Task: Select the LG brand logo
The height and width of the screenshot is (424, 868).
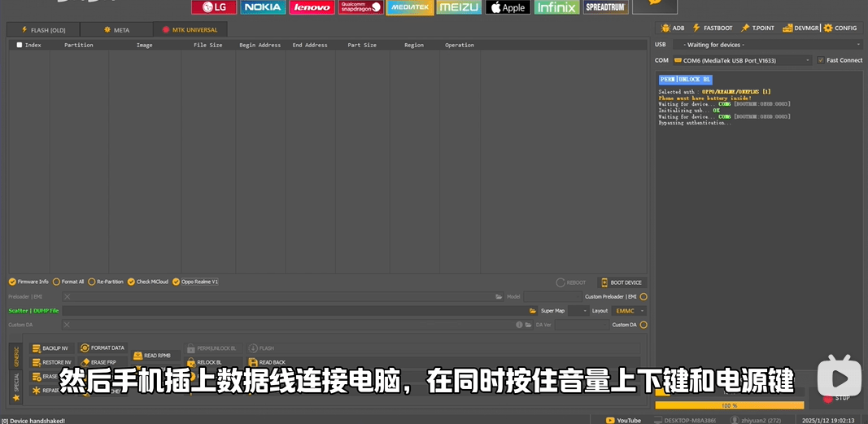Action: coord(214,7)
